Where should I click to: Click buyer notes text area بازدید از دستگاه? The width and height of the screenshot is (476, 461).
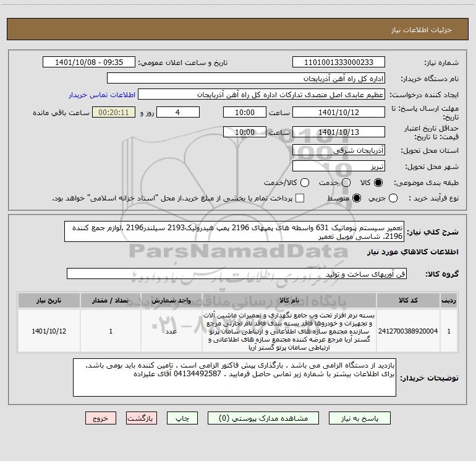pyautogui.click(x=234, y=377)
